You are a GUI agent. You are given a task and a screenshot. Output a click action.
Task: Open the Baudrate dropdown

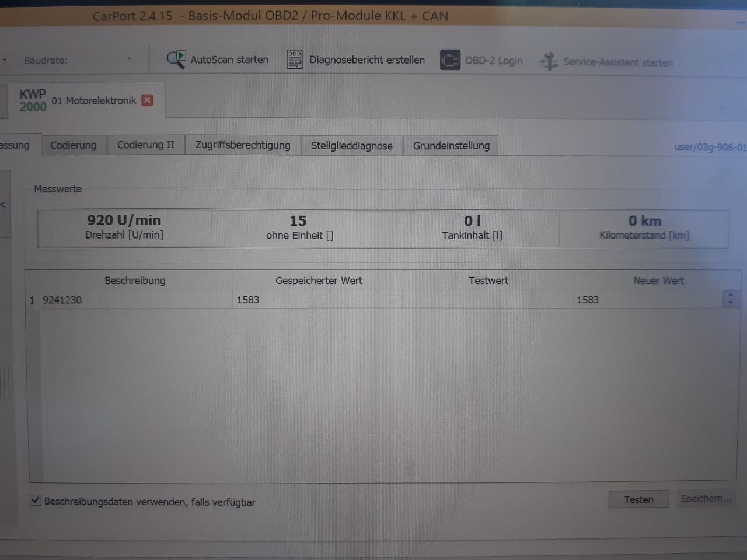point(128,60)
